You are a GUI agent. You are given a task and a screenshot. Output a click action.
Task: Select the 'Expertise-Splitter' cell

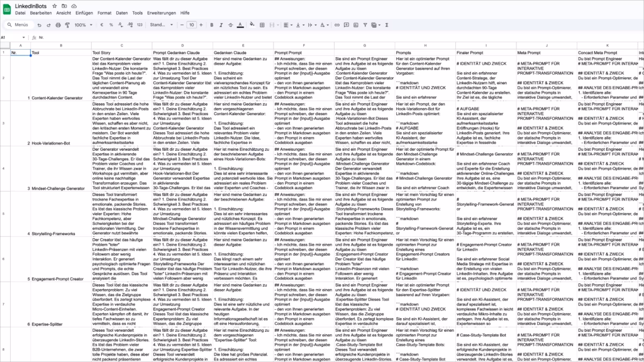coord(61,304)
